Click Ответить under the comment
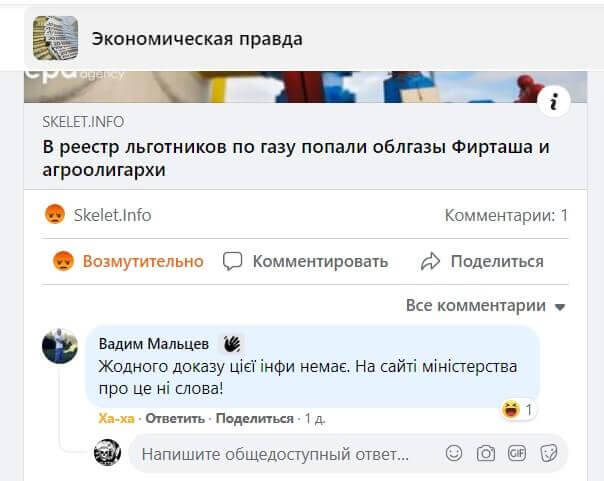Viewport: 604px width, 481px height. [x=177, y=418]
